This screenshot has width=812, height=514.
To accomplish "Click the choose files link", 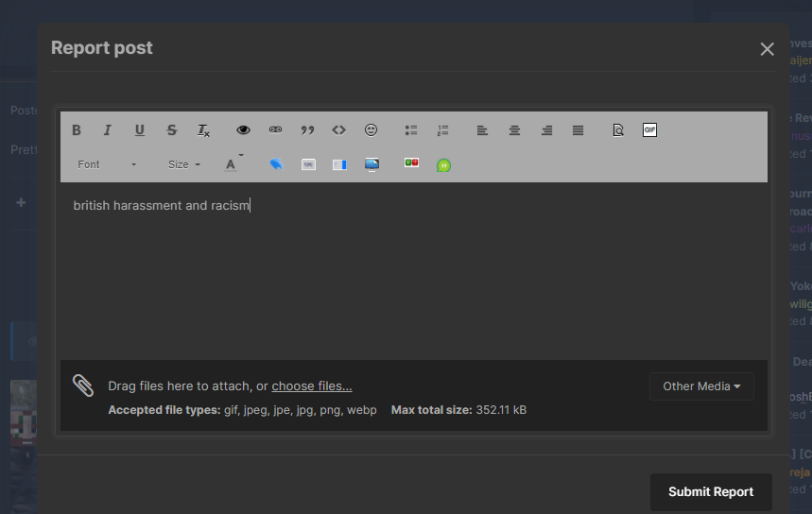I will [312, 386].
